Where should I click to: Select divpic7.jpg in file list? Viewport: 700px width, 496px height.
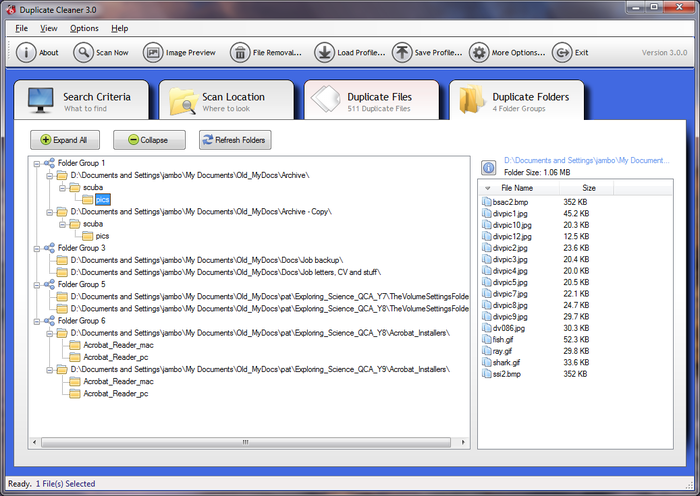[x=510, y=294]
